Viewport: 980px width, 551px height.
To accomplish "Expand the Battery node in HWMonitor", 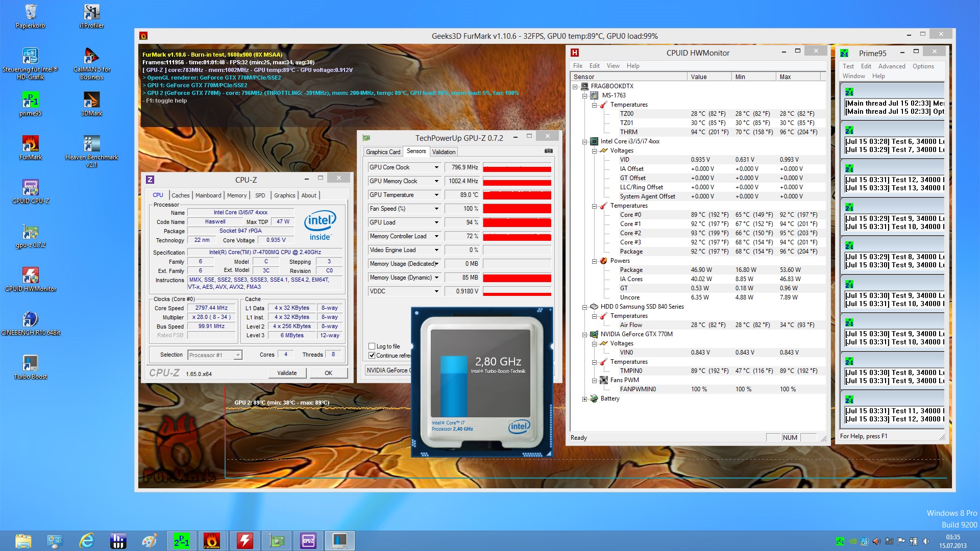I will tap(585, 399).
